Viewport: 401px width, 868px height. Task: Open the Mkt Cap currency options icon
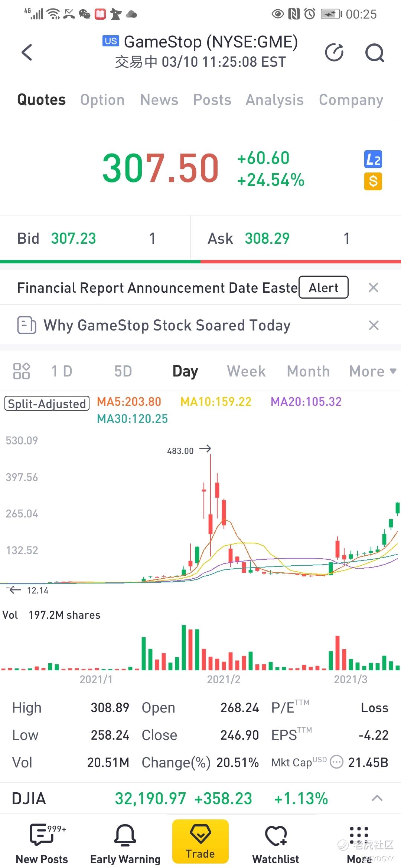pos(336,762)
